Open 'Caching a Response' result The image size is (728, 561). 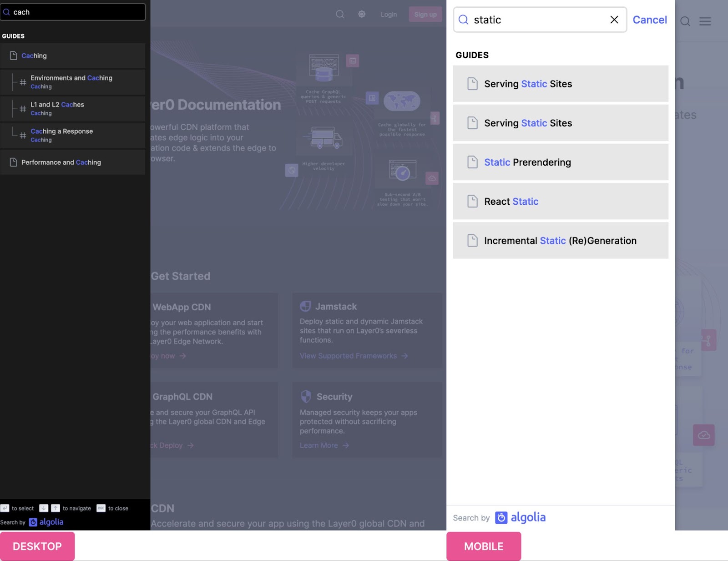73,135
